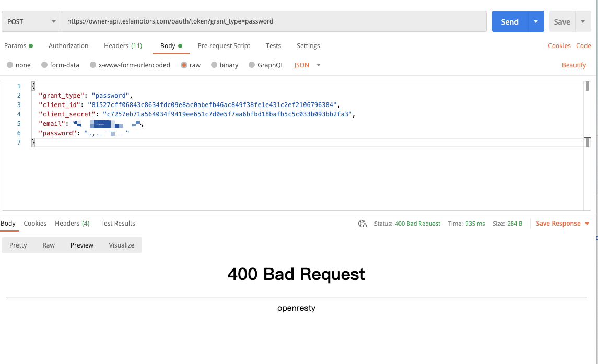Open the POST request method dropdown

pyautogui.click(x=31, y=21)
